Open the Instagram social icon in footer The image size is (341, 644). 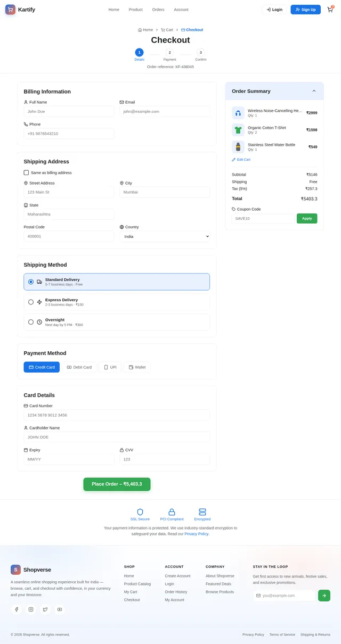point(31,609)
